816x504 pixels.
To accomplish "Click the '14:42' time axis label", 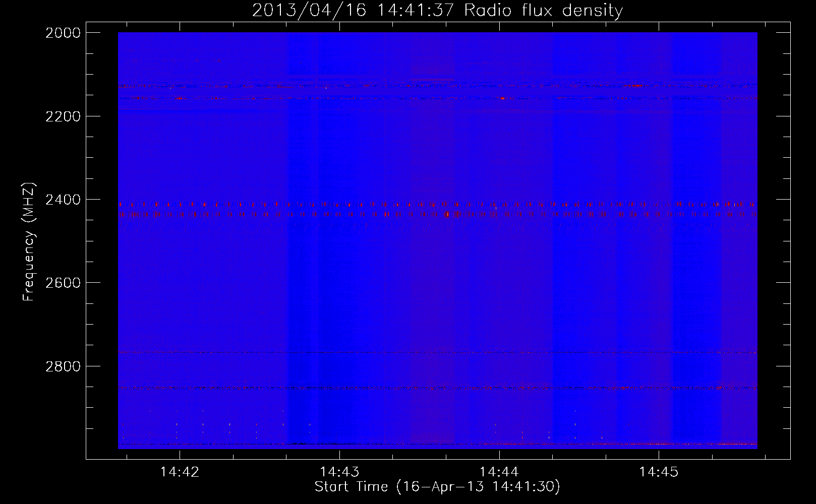I will (x=180, y=472).
